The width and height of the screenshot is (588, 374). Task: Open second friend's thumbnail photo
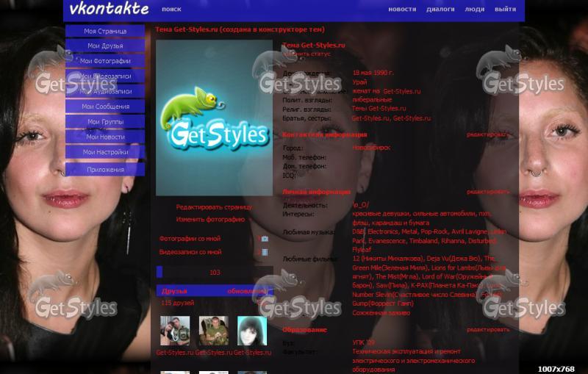(x=213, y=331)
